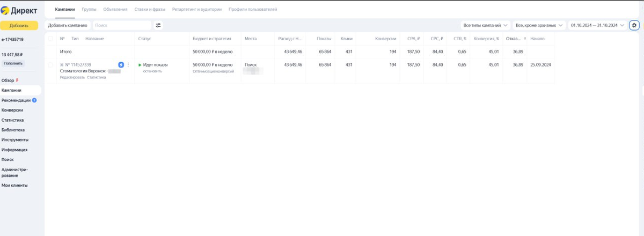644x236 pixels.
Task: Open the filter settings sliders icon
Action: click(158, 25)
